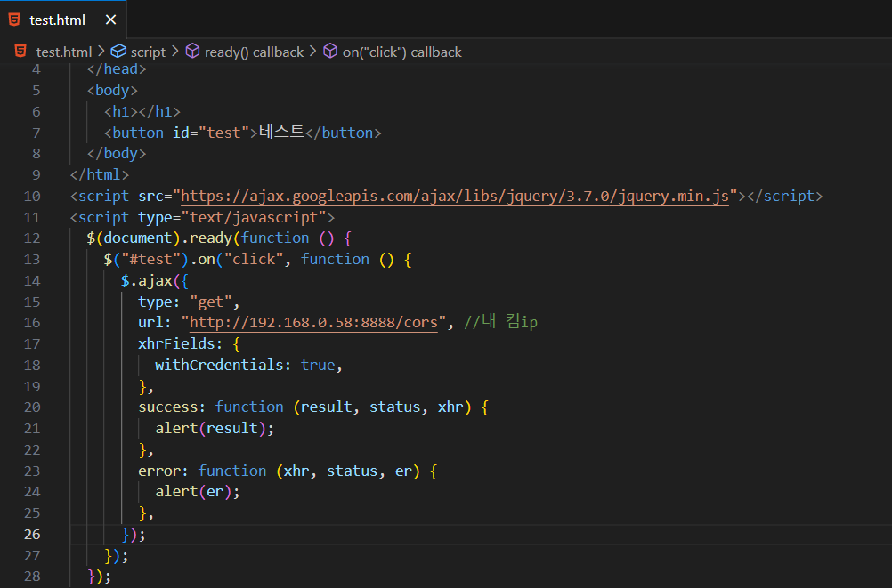This screenshot has height=588, width=892.
Task: Click closing '</head>' tag on line 4
Action: click(x=117, y=68)
